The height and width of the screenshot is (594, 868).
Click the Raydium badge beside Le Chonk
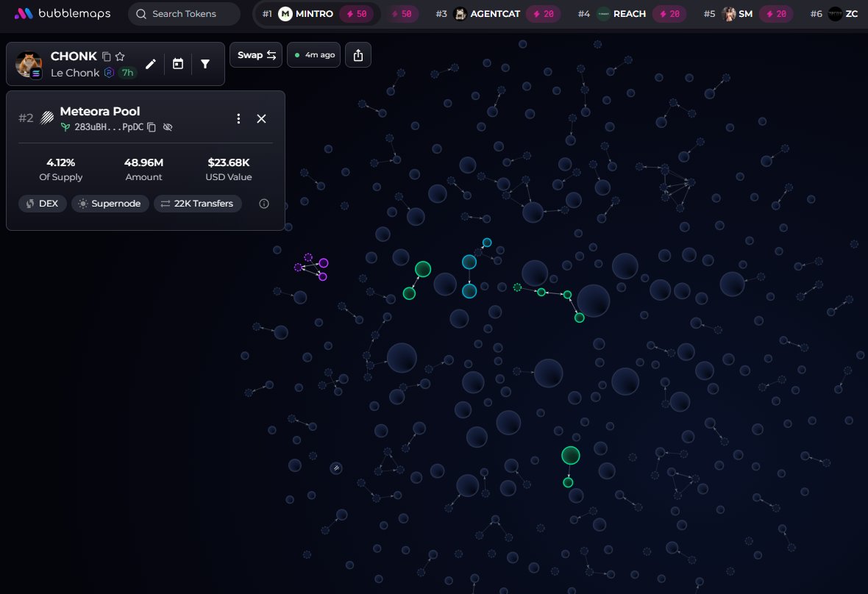(109, 73)
